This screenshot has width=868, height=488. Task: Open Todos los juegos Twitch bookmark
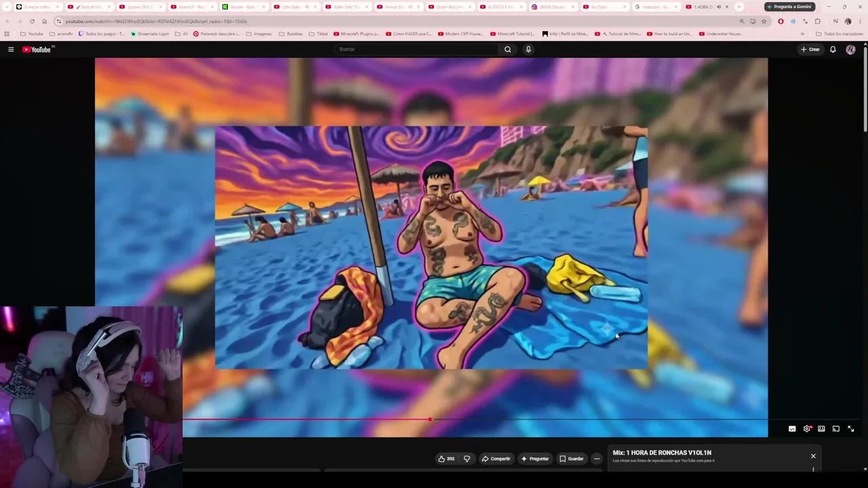coord(102,34)
